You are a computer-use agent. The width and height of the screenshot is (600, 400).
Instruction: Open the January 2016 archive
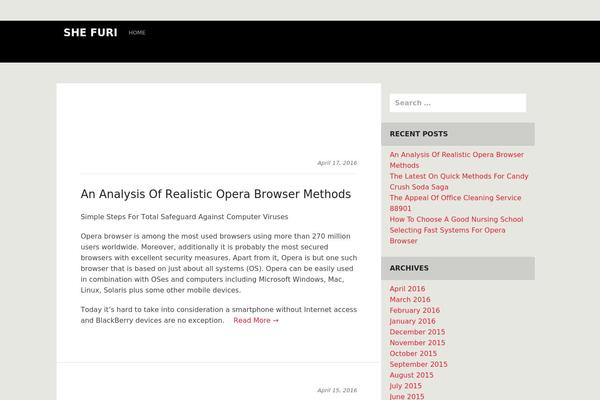tap(412, 321)
